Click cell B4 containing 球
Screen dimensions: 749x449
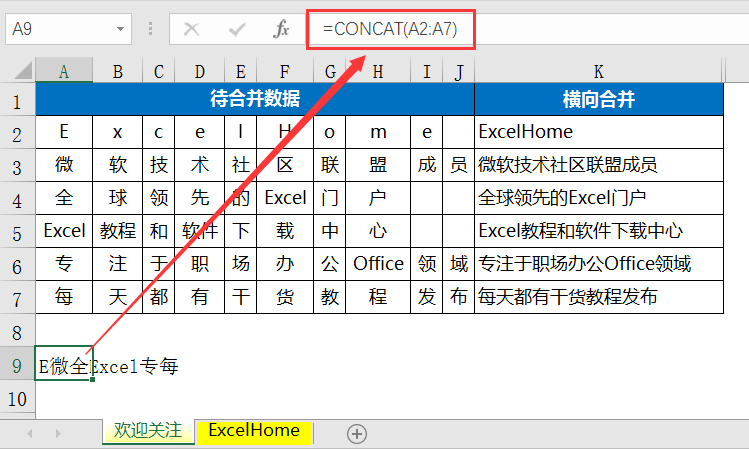(118, 198)
